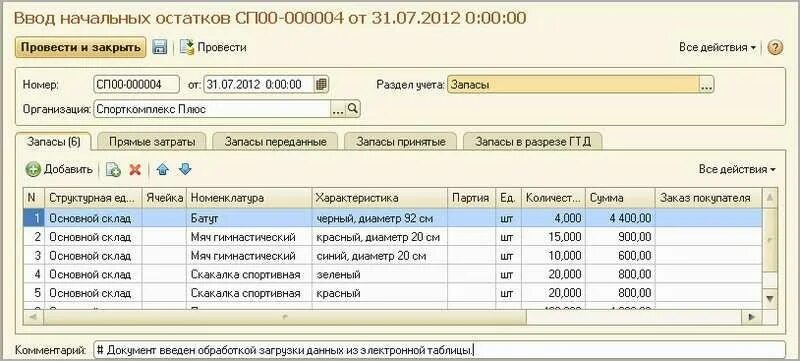Click the sum cell 900,00
The height and width of the screenshot is (361, 800).
pyautogui.click(x=620, y=237)
